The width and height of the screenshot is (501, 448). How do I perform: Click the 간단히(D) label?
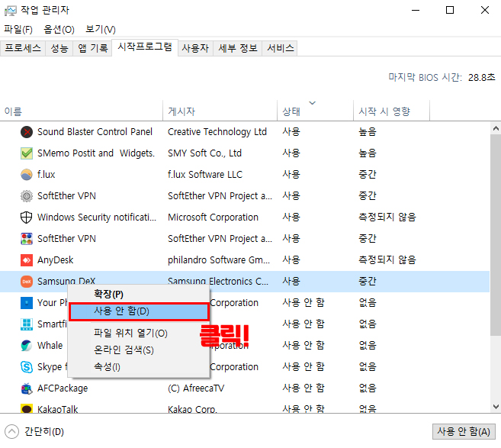(x=44, y=432)
